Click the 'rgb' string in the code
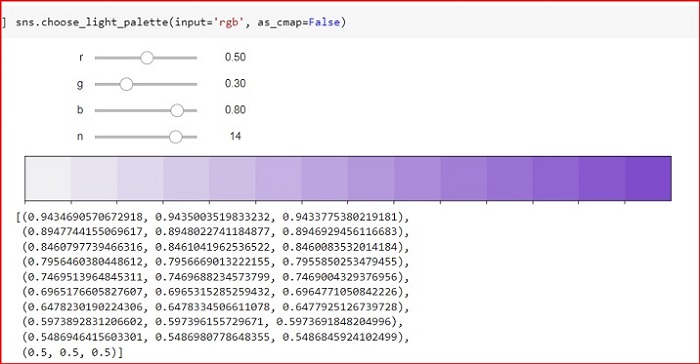Viewport: 700px width, 364px height. (x=229, y=22)
